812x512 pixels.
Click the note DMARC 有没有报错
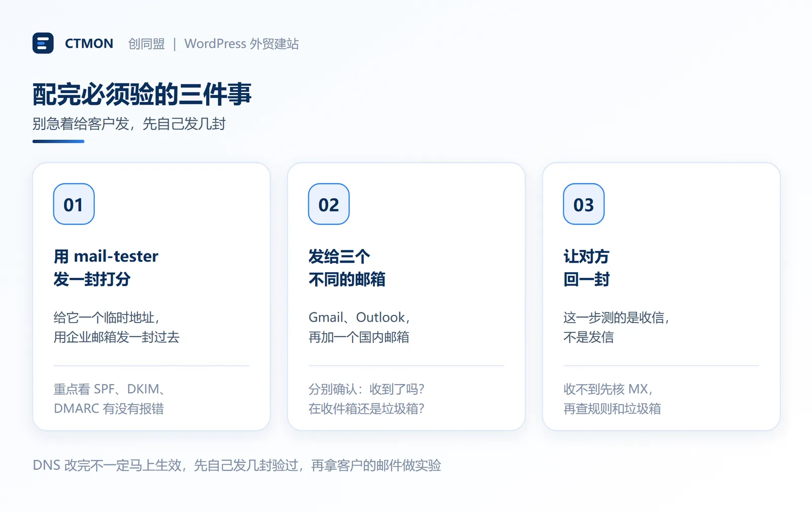pyautogui.click(x=109, y=408)
